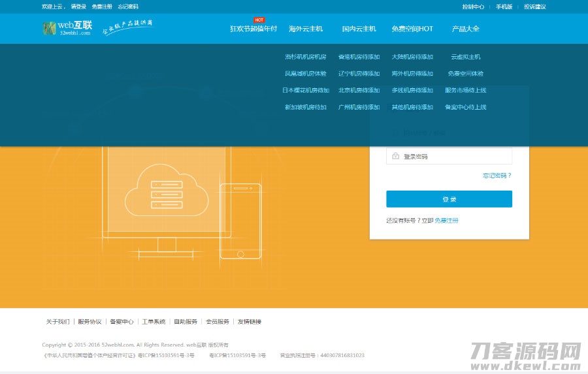
Task: Expand the 国内云主机 menu
Action: 359,29
